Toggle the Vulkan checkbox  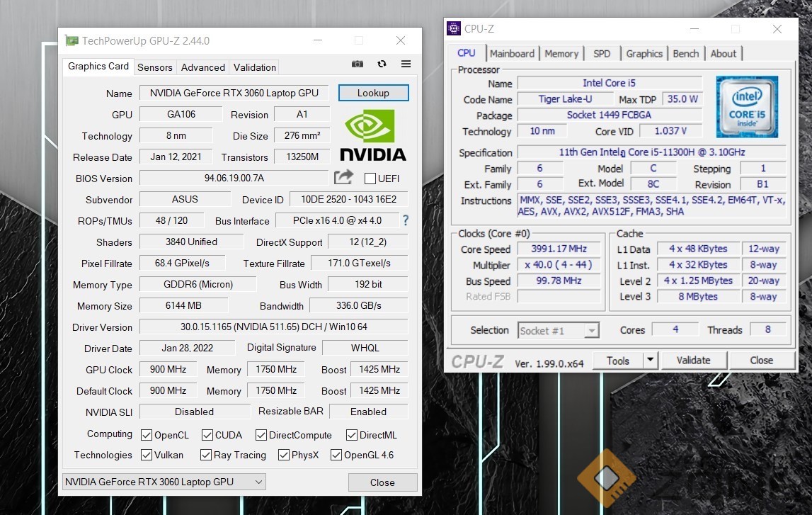pyautogui.click(x=147, y=455)
